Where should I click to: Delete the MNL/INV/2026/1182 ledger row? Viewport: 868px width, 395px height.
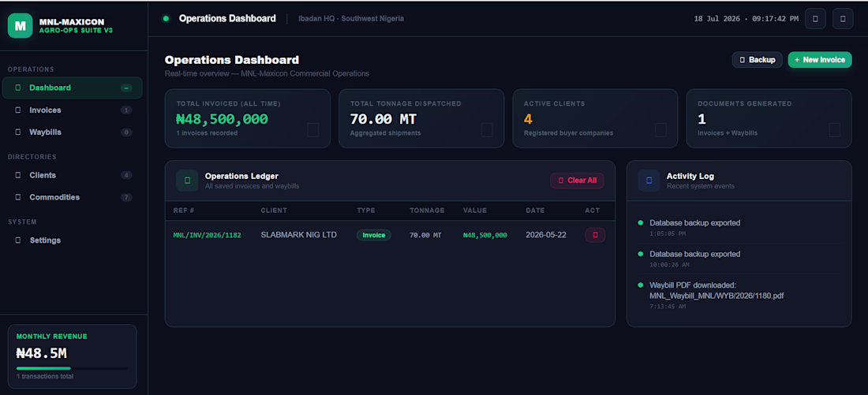[595, 235]
